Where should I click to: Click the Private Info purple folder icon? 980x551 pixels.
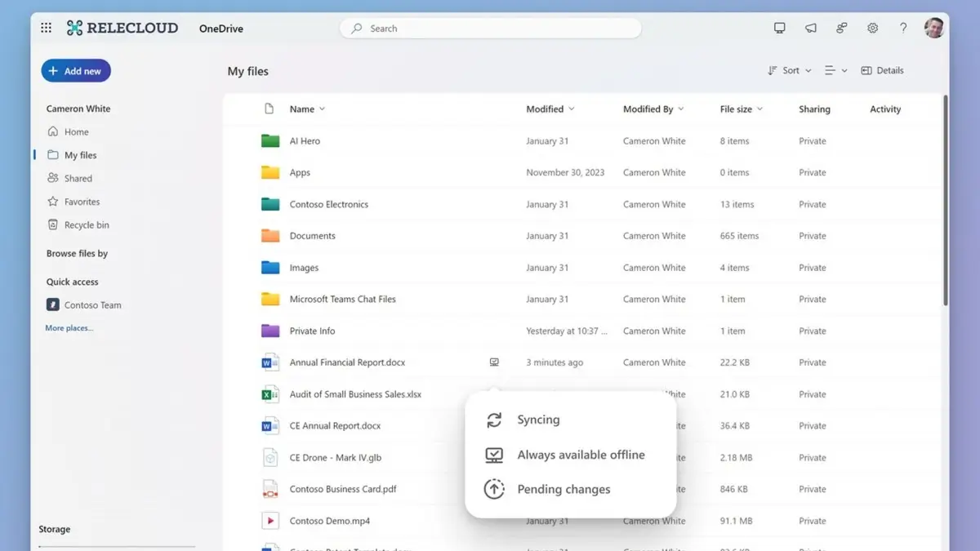click(269, 331)
